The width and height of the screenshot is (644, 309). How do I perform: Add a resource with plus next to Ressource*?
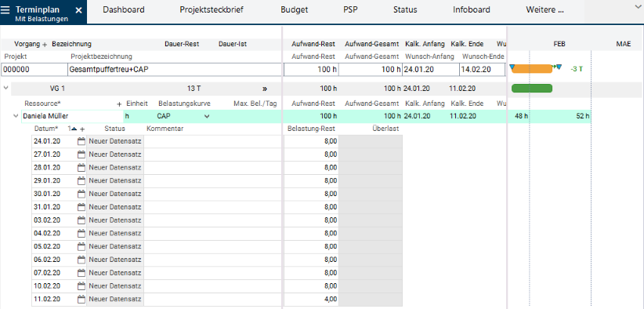119,104
